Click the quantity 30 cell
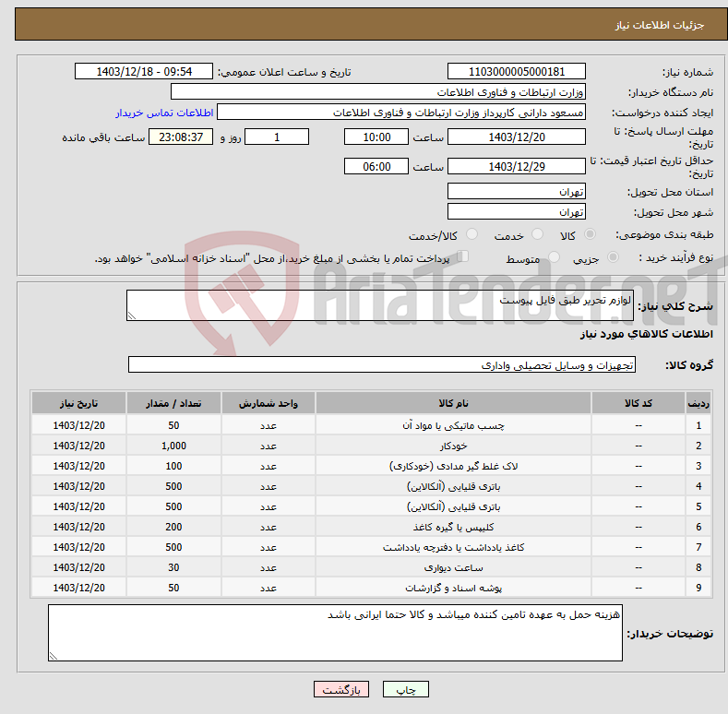 [173, 567]
